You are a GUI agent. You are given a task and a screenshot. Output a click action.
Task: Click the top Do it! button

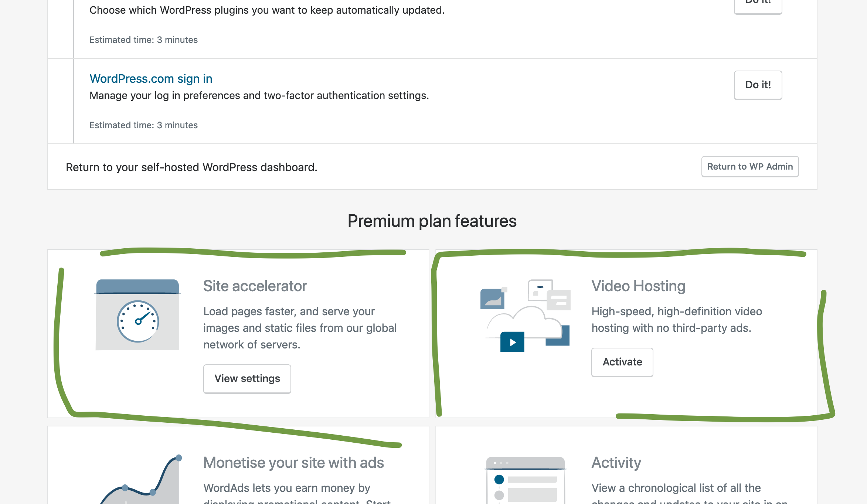click(x=758, y=4)
